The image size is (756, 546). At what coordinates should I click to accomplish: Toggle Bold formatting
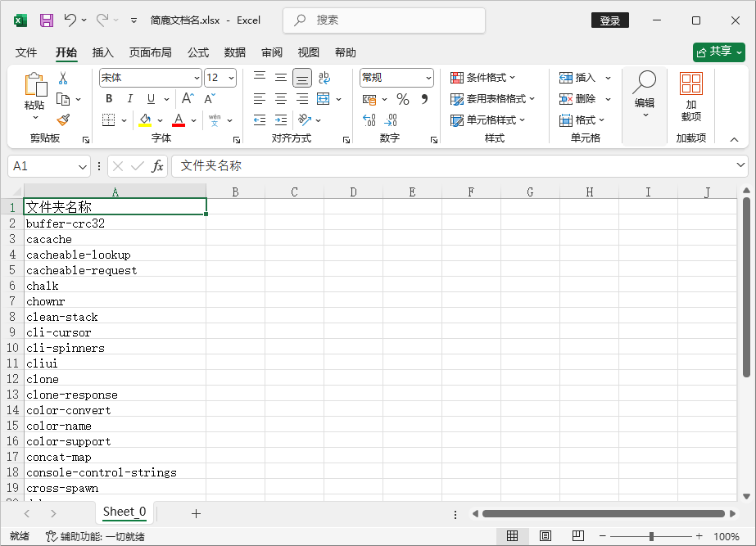click(109, 99)
